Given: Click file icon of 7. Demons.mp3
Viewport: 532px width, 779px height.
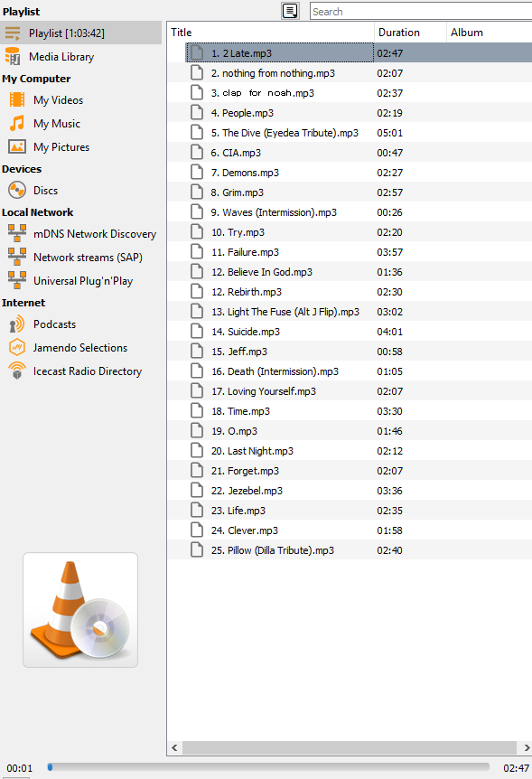Looking at the screenshot, I should pyautogui.click(x=197, y=172).
